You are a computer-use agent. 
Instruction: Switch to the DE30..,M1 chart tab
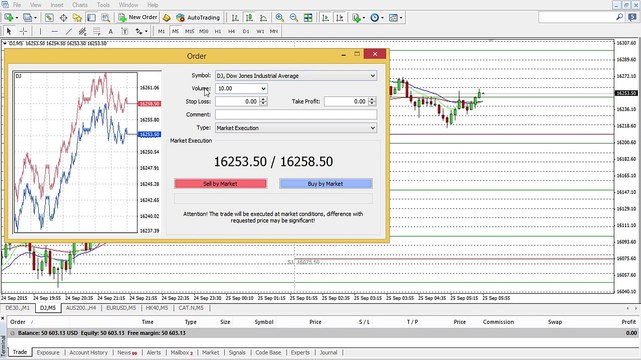(x=18, y=308)
